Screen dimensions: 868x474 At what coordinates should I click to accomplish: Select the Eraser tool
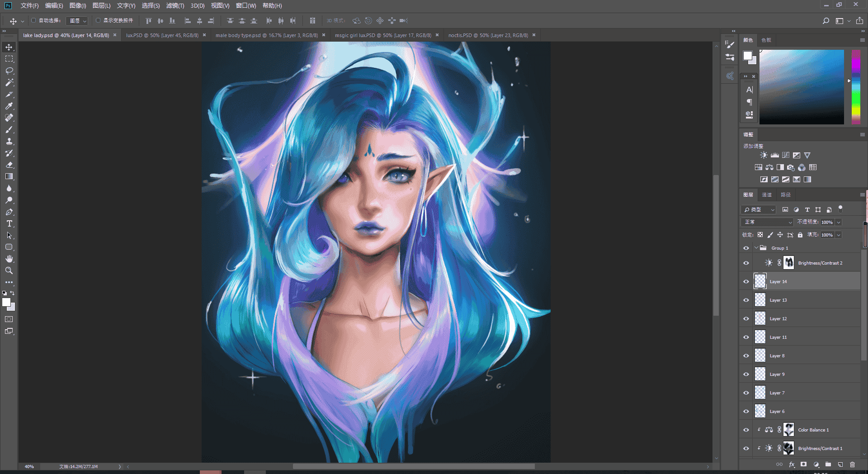[9, 165]
